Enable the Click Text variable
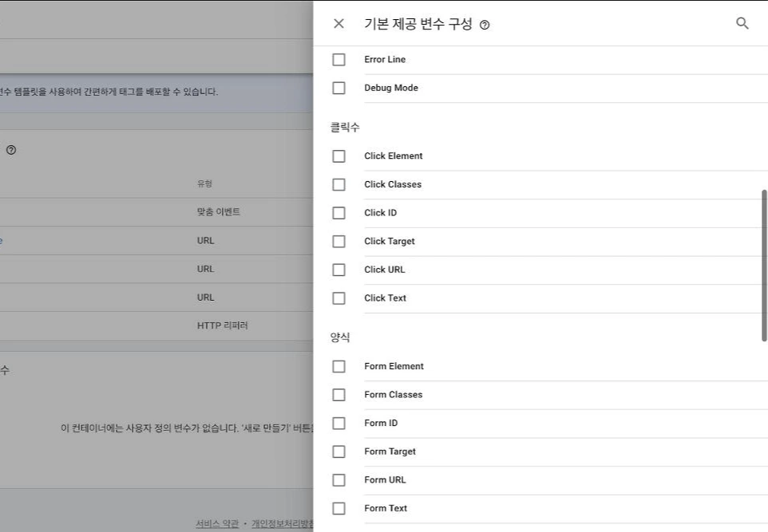The height and width of the screenshot is (532, 768). coord(338,298)
